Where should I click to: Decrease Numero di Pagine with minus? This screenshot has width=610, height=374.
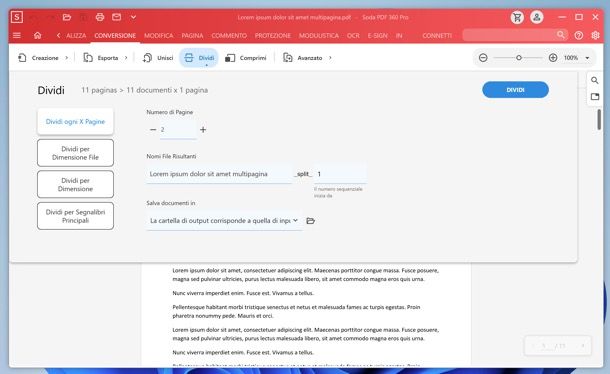(153, 130)
